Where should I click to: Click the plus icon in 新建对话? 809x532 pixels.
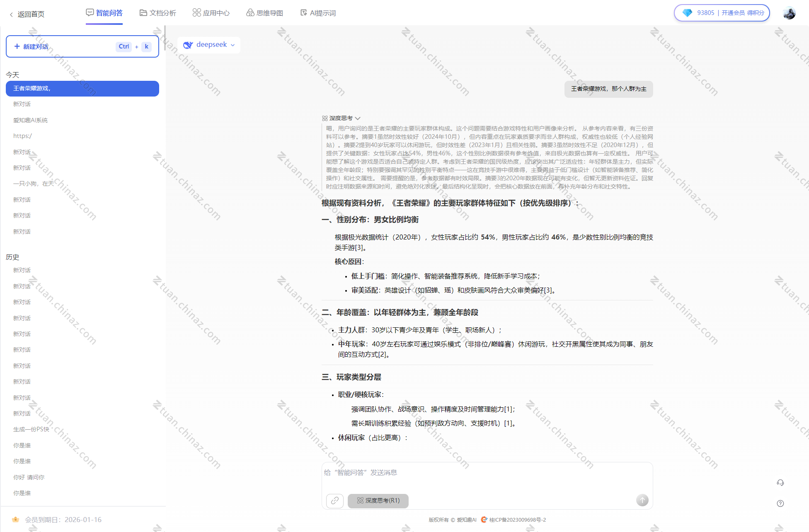coord(17,46)
